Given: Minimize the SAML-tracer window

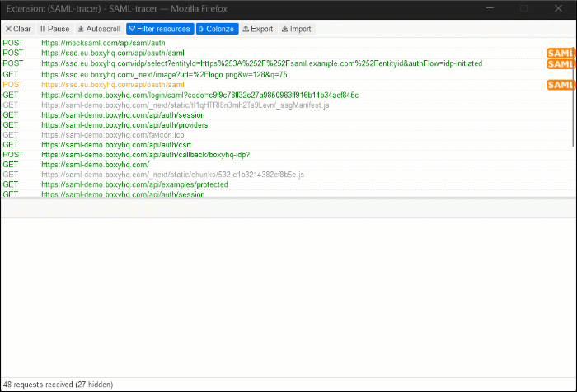Looking at the screenshot, I should coord(490,8).
